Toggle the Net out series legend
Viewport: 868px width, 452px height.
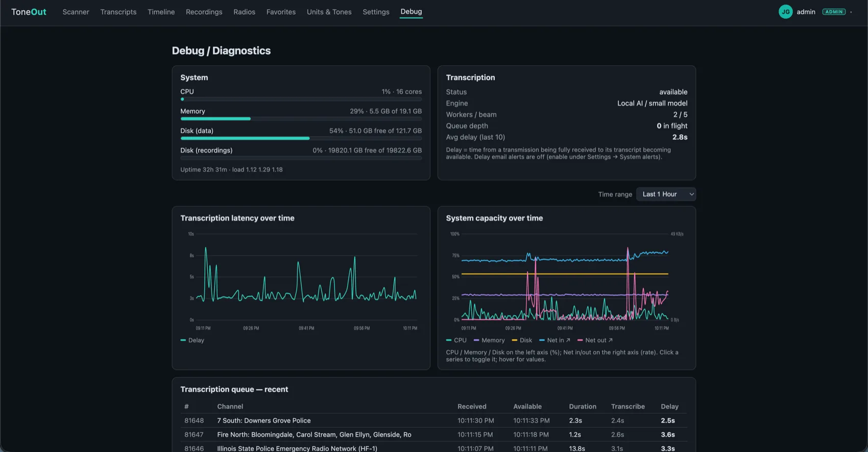click(595, 340)
